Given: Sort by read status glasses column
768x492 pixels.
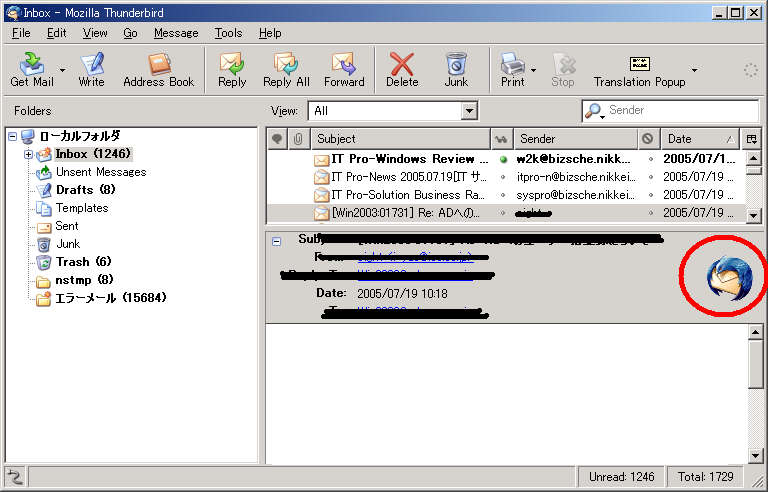Looking at the screenshot, I should (x=502, y=139).
